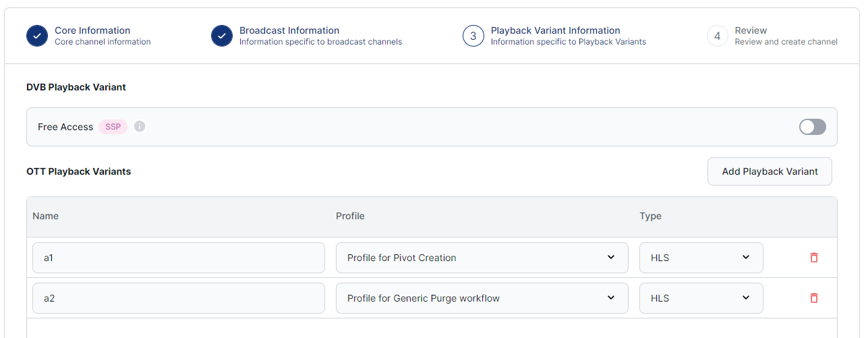Screen dimensions: 868x338
Task: Click the Core Information checkmark step icon
Action: [x=37, y=36]
